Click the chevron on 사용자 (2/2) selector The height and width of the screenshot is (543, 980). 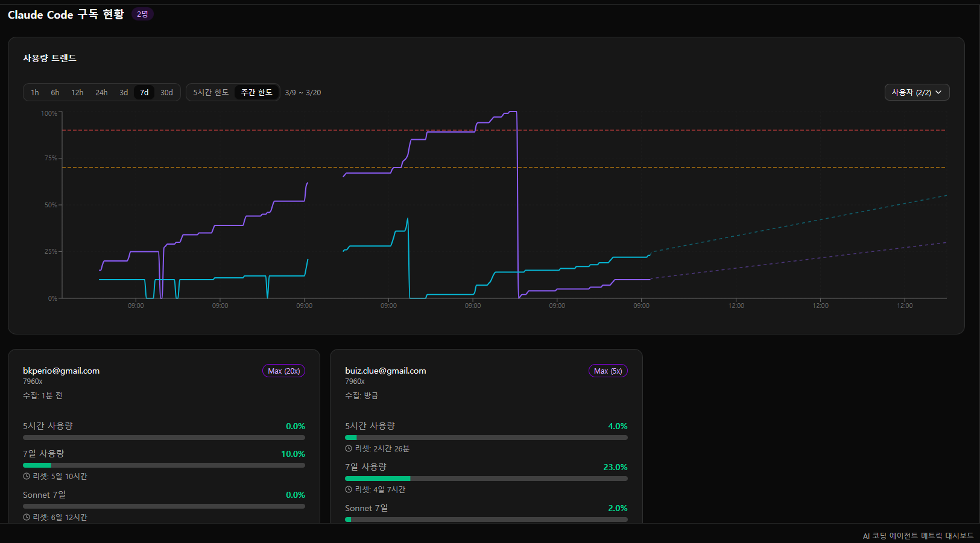938,92
